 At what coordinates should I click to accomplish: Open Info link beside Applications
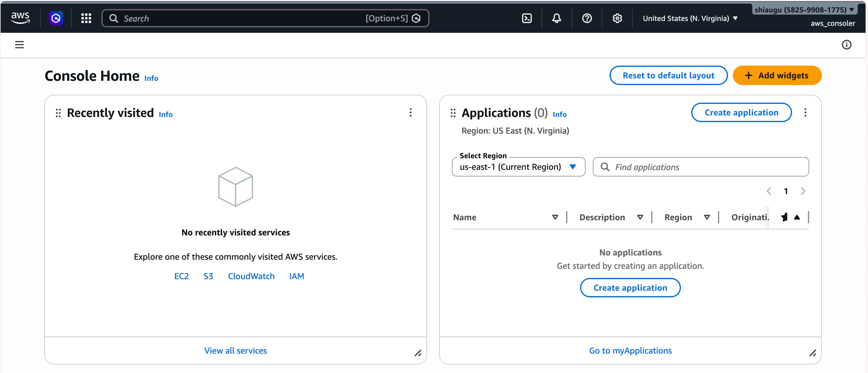click(559, 115)
